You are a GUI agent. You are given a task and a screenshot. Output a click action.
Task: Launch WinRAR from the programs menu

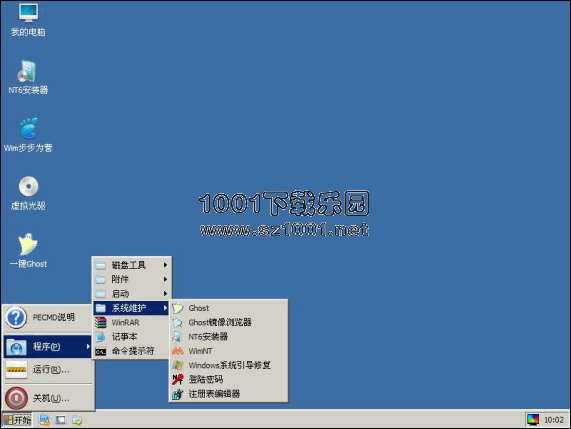pyautogui.click(x=131, y=322)
